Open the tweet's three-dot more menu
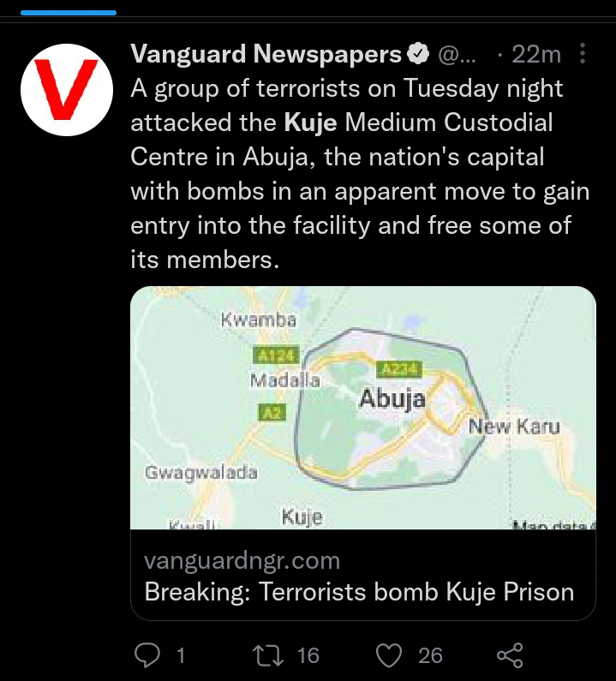This screenshot has width=616, height=681. click(583, 56)
